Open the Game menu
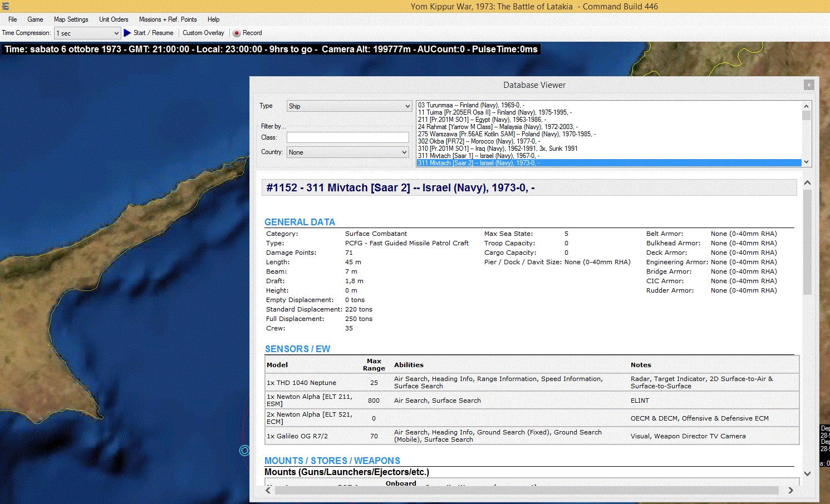Screen dimensions: 830x504 (35, 19)
